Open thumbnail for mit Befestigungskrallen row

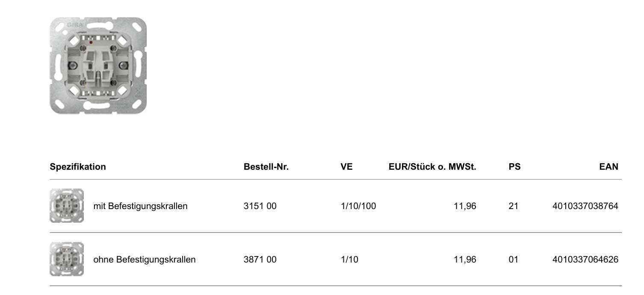tap(67, 206)
